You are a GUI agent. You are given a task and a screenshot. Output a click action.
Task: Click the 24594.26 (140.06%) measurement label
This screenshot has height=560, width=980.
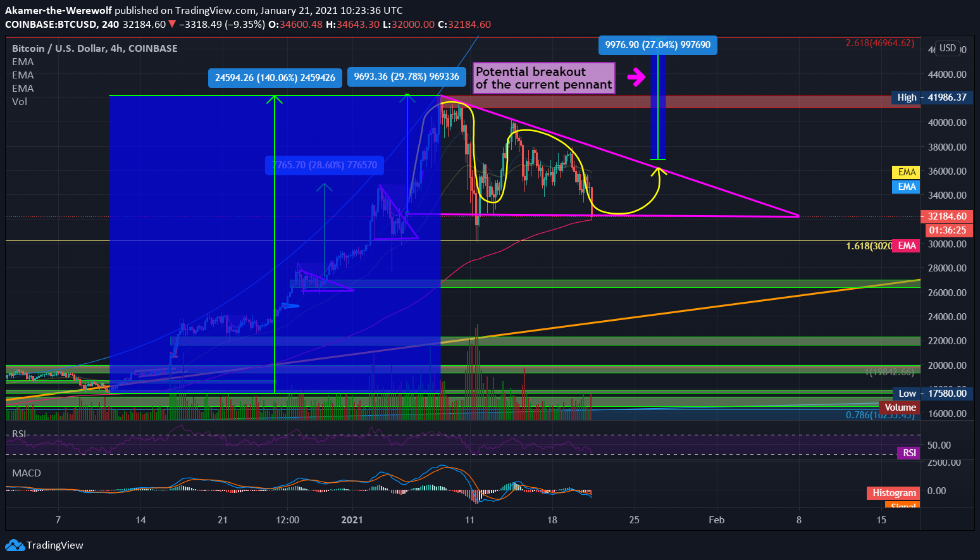[275, 78]
